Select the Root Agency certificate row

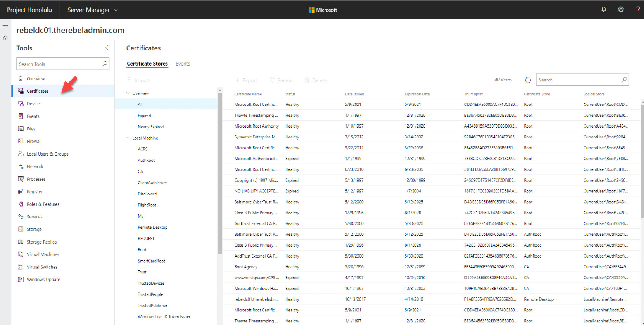point(432,267)
